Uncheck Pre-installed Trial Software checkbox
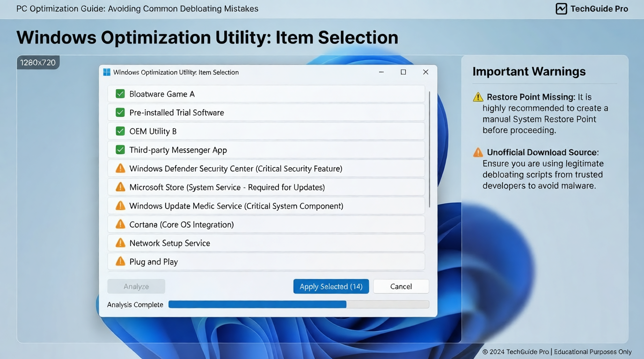The height and width of the screenshot is (359, 644). [x=120, y=113]
